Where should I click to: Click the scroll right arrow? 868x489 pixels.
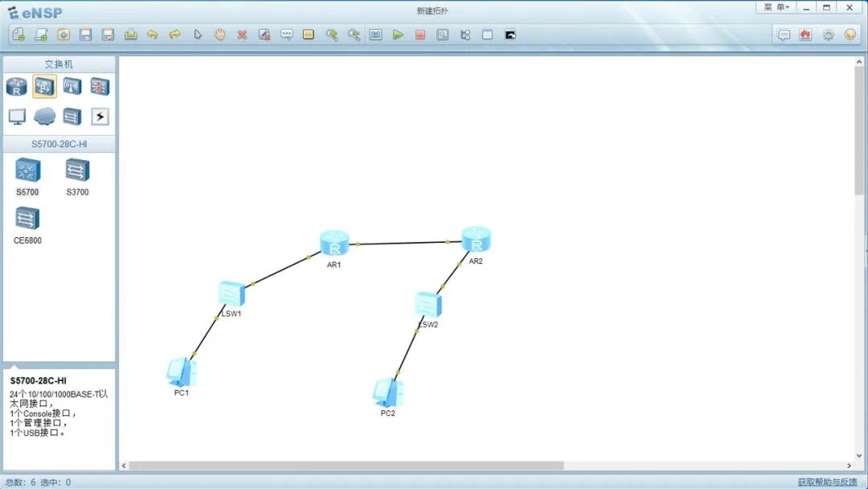point(849,466)
